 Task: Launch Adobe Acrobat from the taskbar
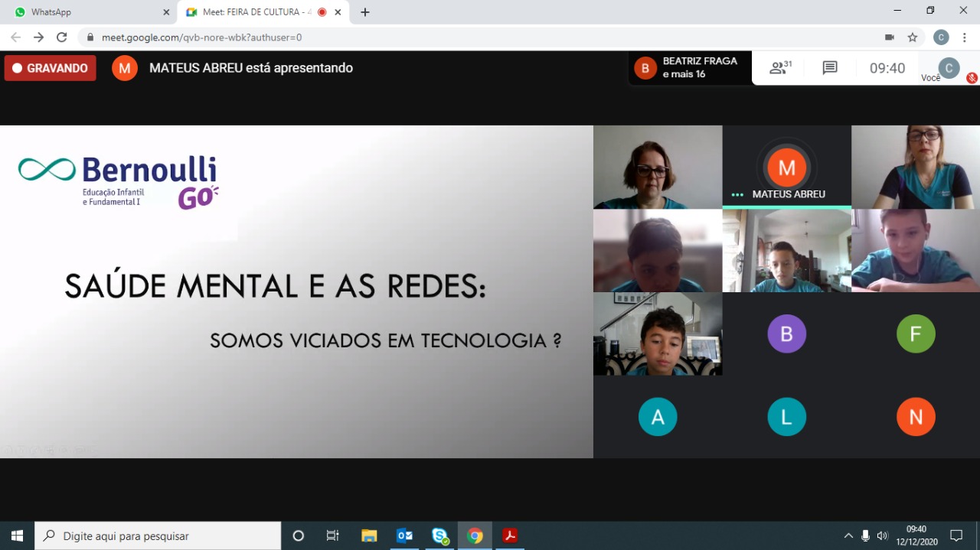[x=510, y=535]
